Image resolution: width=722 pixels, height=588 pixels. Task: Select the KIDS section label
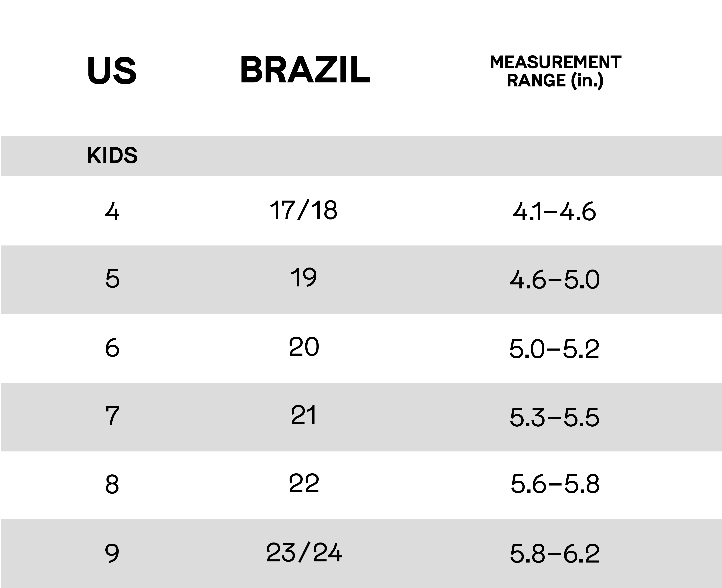pos(112,155)
